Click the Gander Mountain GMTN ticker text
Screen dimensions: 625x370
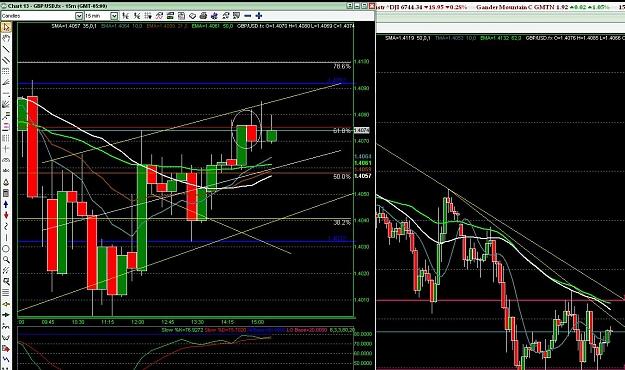(523, 7)
